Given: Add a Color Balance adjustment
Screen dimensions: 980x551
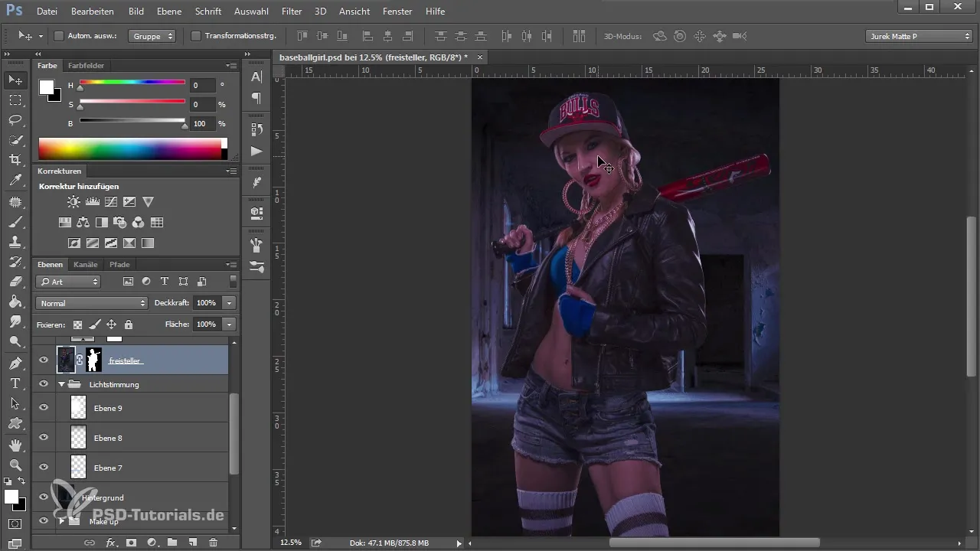Looking at the screenshot, I should click(83, 223).
